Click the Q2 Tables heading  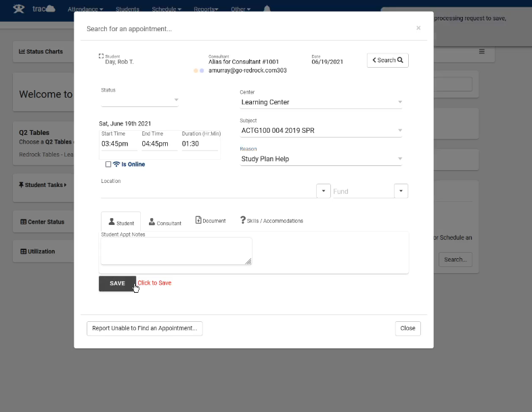click(34, 132)
